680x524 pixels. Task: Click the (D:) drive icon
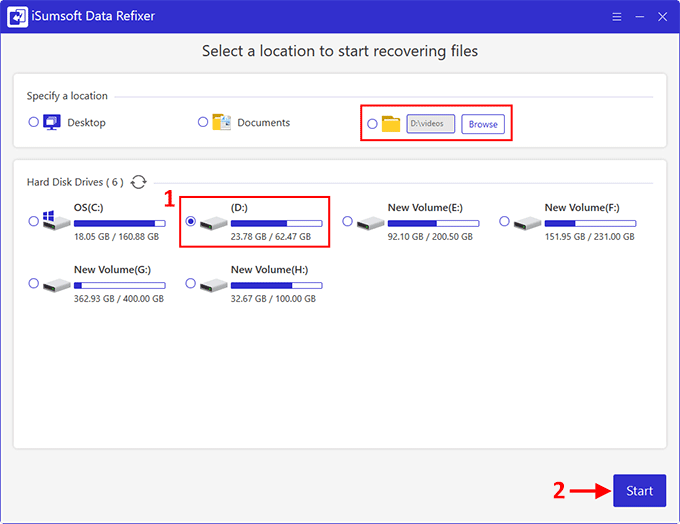coord(214,223)
